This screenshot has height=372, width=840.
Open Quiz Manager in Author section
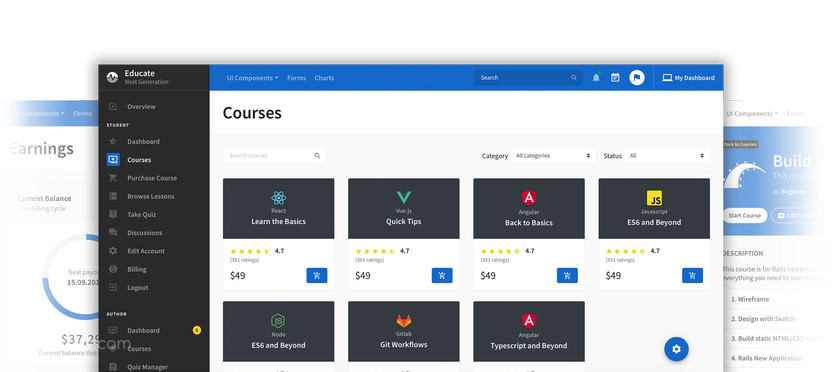[x=147, y=367]
